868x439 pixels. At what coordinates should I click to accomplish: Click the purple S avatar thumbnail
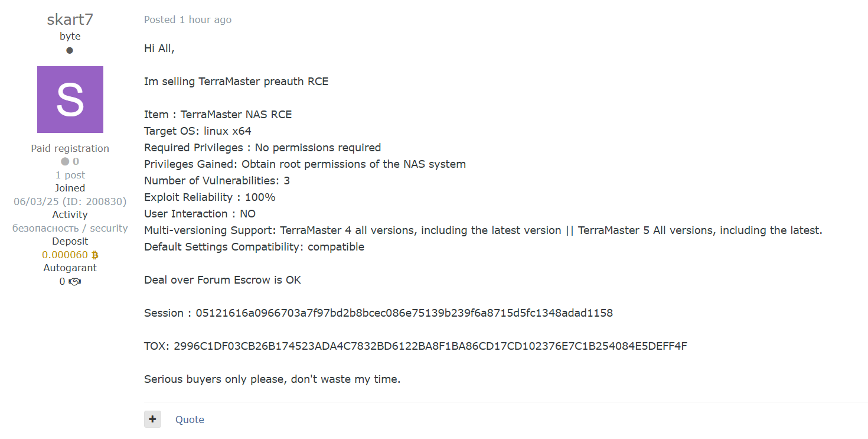70,99
